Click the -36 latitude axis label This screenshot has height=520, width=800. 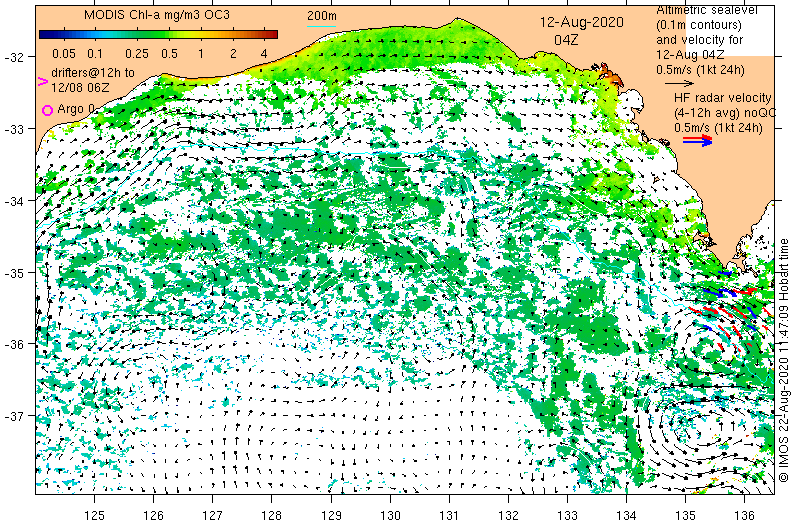pos(13,344)
